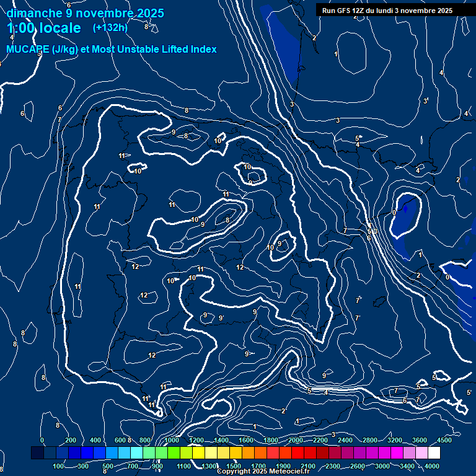The width and height of the screenshot is (476, 476).
Task: Select the date title 'dimanche 9 novembre 2025'
Action: (86, 13)
